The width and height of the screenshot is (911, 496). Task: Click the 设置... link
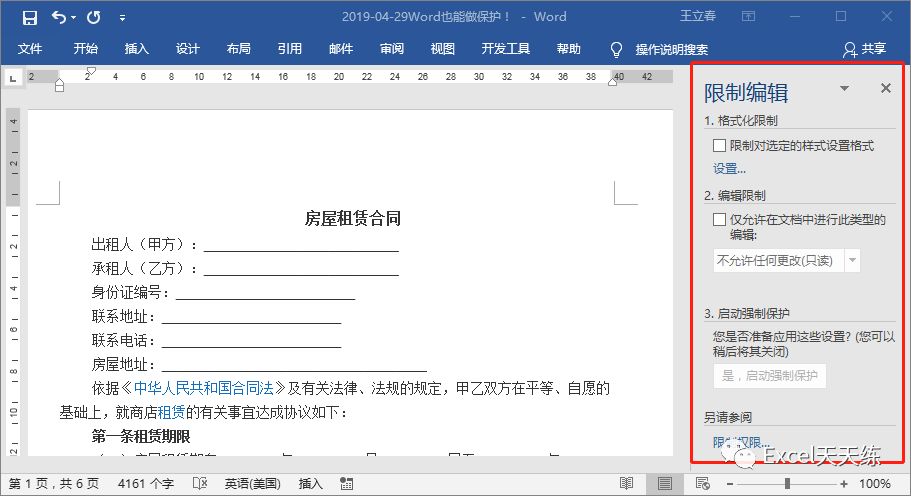click(x=729, y=169)
